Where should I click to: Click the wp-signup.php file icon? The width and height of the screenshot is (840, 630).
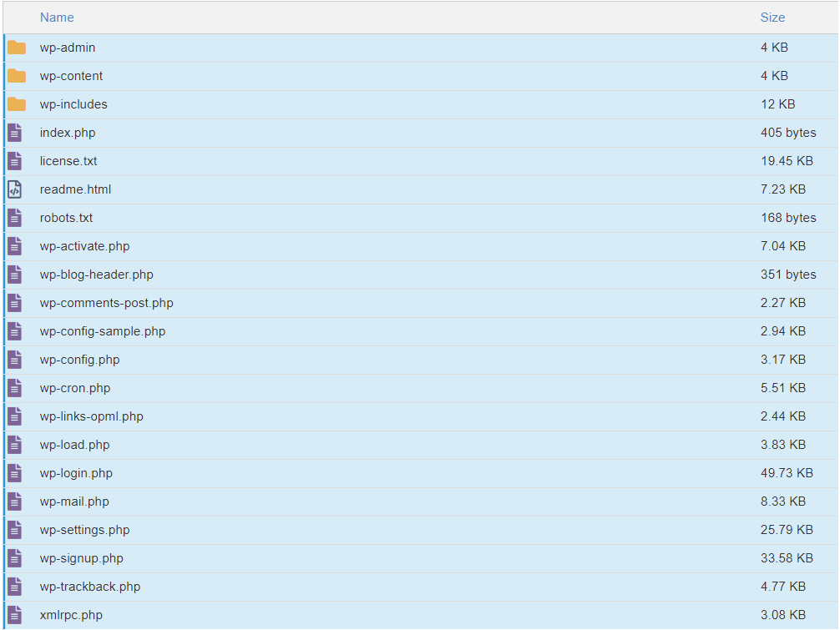click(15, 558)
